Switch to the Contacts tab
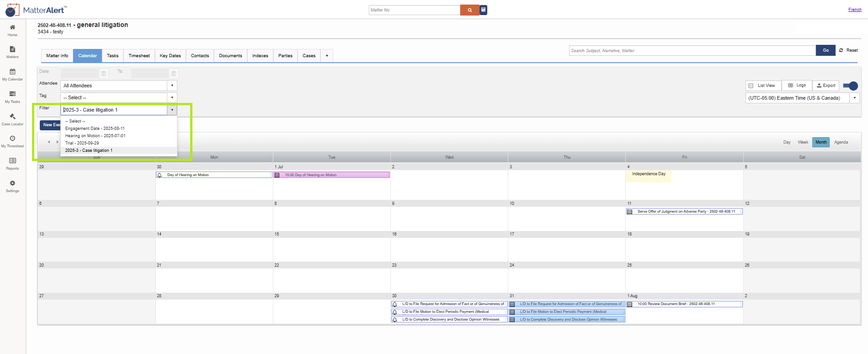Image resolution: width=868 pixels, height=354 pixels. click(200, 56)
